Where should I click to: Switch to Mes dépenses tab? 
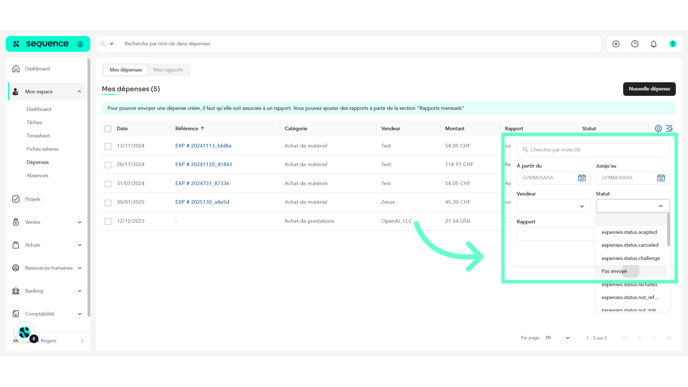point(125,70)
